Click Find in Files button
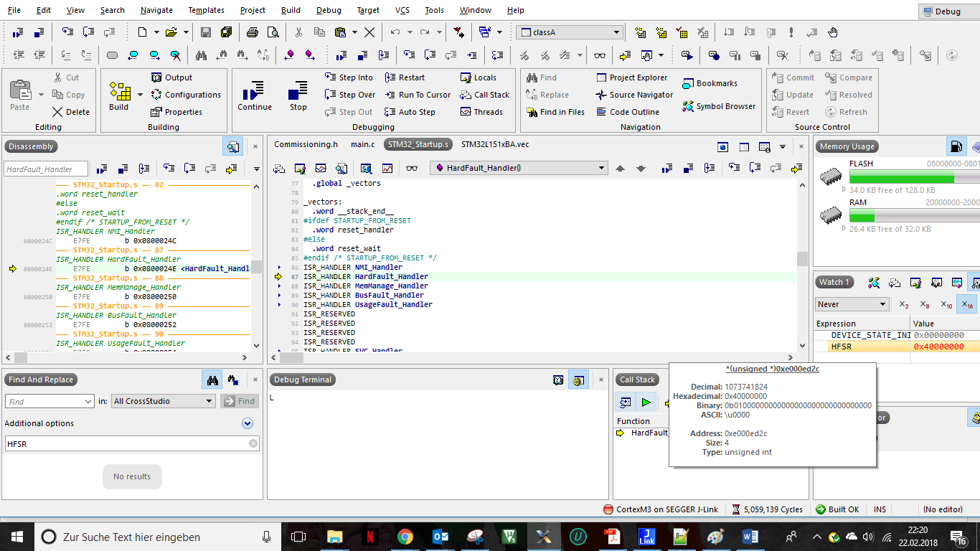This screenshot has height=551, width=980. tap(555, 112)
